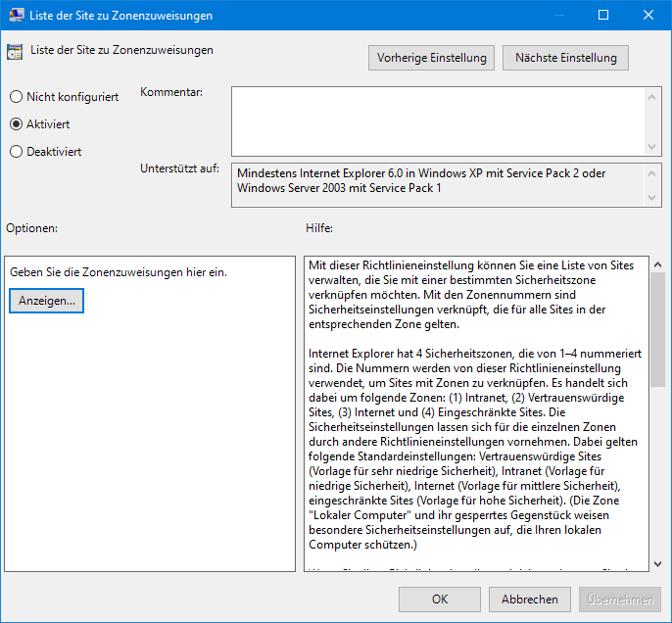This screenshot has width=672, height=623.
Task: Open zone assignments via 'Anzeigen...' button
Action: tap(47, 301)
